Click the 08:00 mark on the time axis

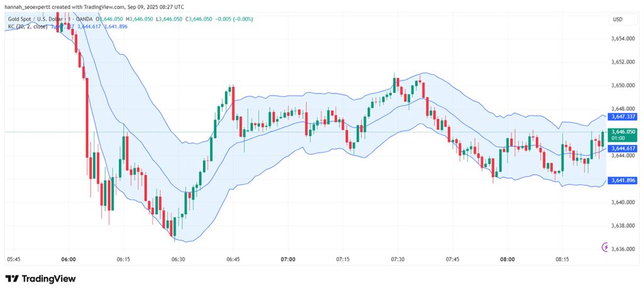point(508,259)
